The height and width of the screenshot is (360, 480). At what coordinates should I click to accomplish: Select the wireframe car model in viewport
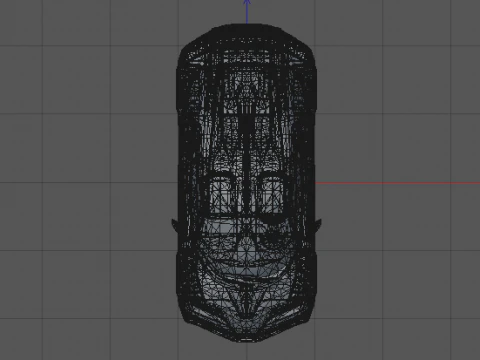pos(246,183)
